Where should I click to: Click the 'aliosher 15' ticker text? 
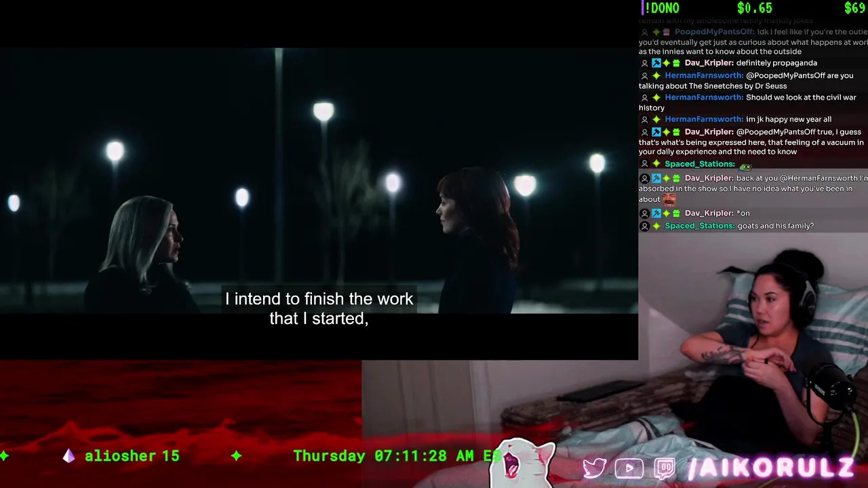[132, 456]
